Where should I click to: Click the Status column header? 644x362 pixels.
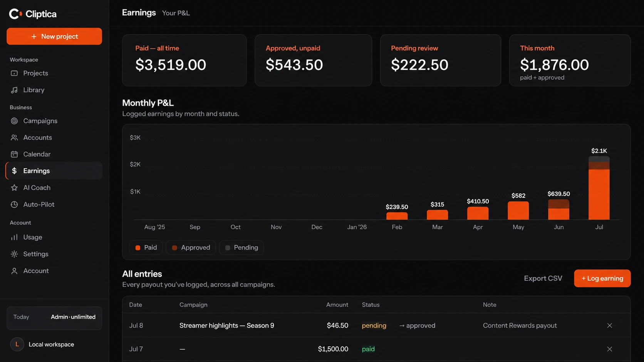pos(371,305)
